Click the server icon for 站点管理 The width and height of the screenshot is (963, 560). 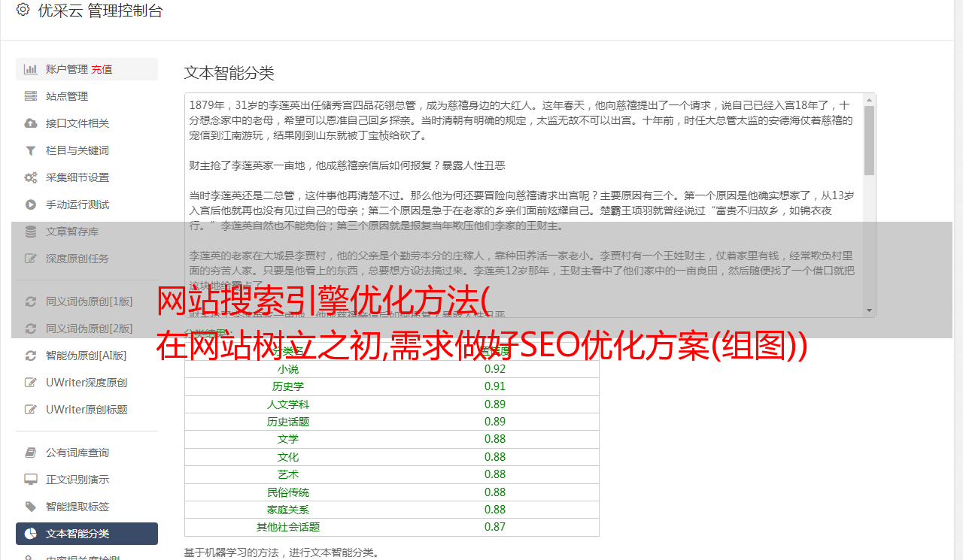click(31, 96)
